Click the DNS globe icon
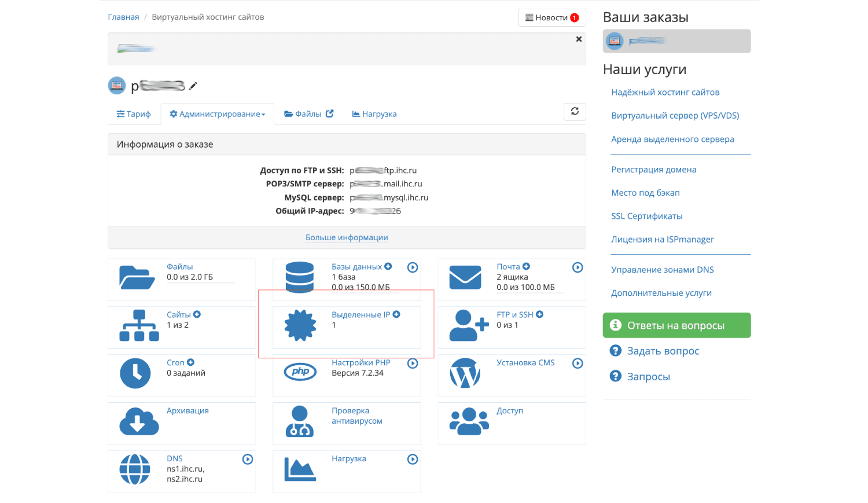868x503 pixels. 135,469
